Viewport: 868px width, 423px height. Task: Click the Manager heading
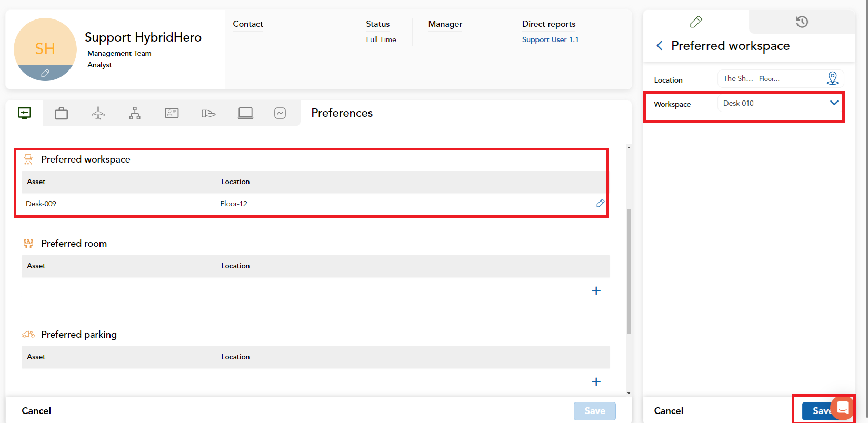[x=445, y=24]
